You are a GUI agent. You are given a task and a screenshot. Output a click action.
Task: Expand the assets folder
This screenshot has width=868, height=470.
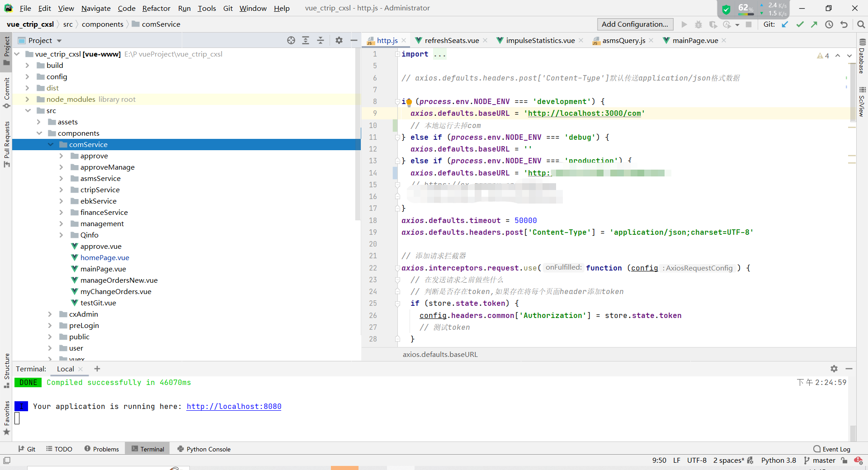point(38,122)
